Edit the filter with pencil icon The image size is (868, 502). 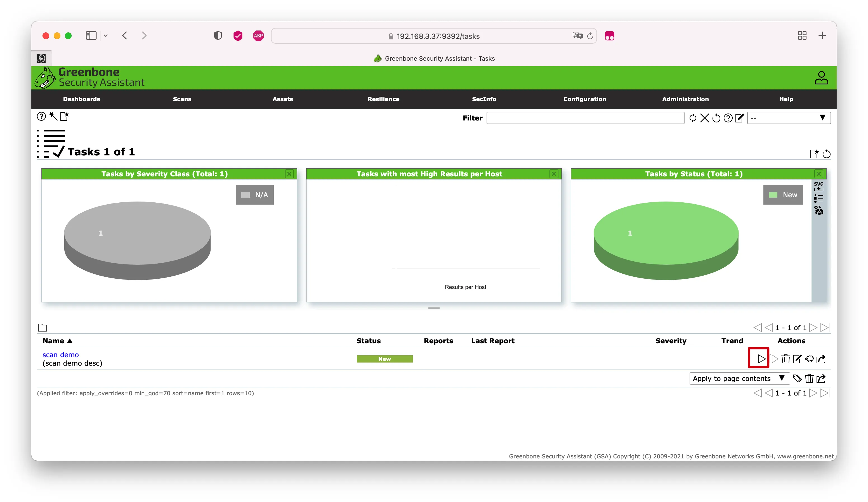click(x=740, y=118)
